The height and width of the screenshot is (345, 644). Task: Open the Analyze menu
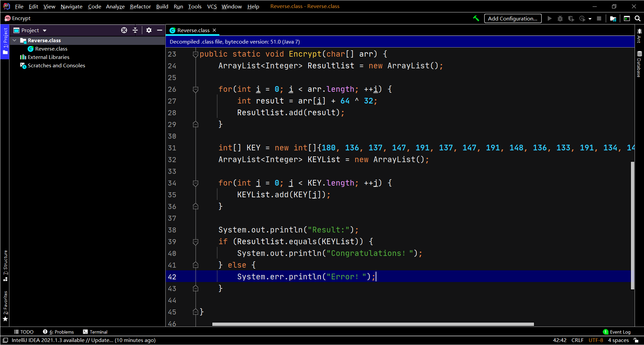point(115,6)
